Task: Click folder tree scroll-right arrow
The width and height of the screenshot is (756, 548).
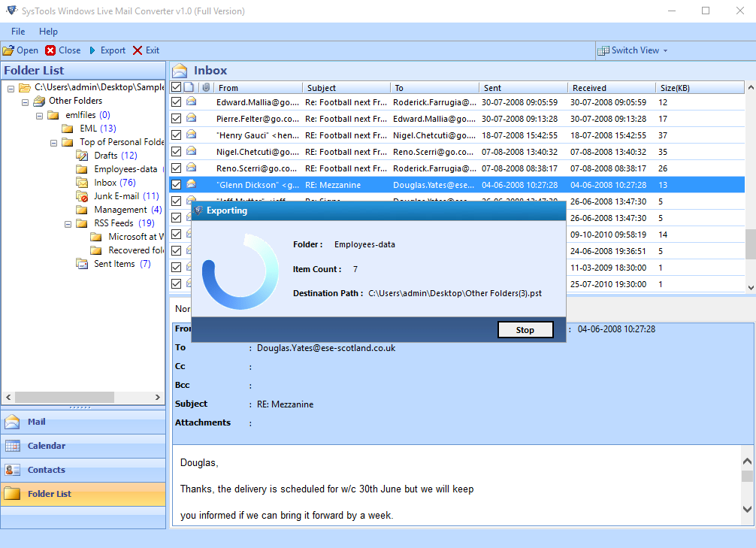Action: click(158, 397)
